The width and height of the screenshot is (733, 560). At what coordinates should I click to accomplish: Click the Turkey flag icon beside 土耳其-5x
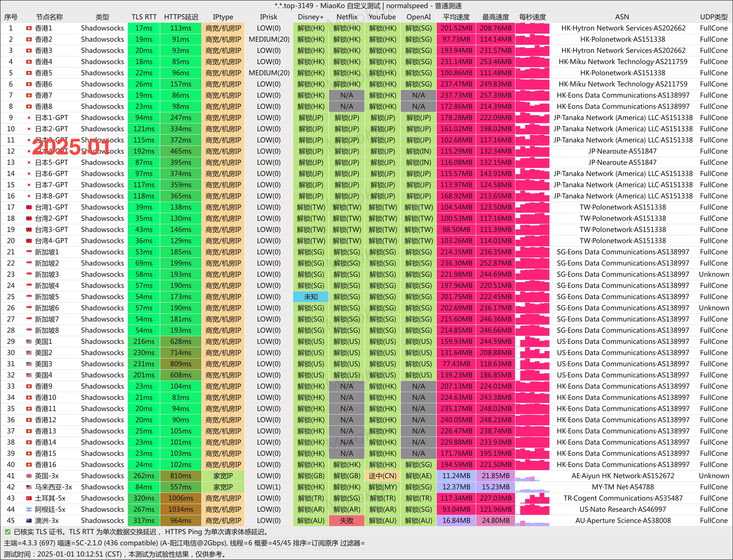tap(29, 498)
